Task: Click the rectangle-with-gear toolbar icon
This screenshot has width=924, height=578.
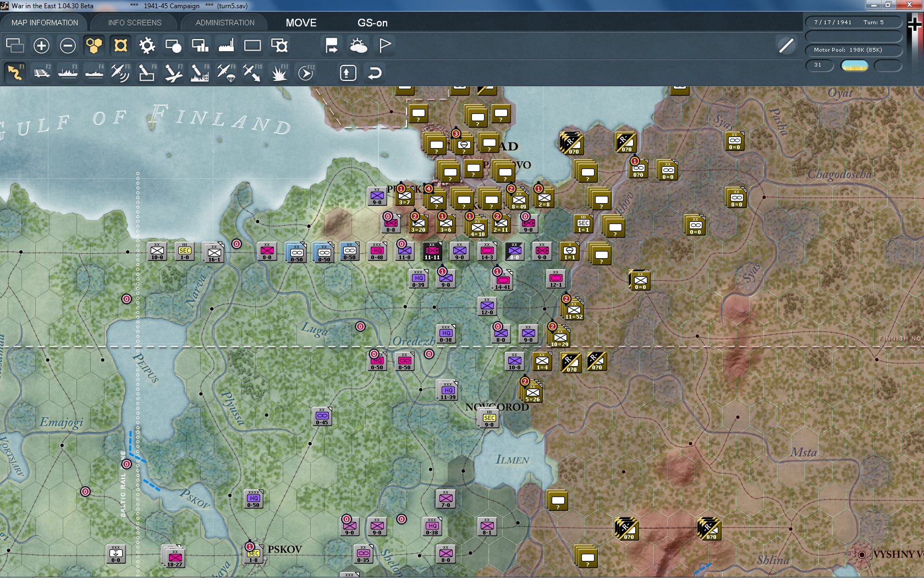Action: [279, 46]
